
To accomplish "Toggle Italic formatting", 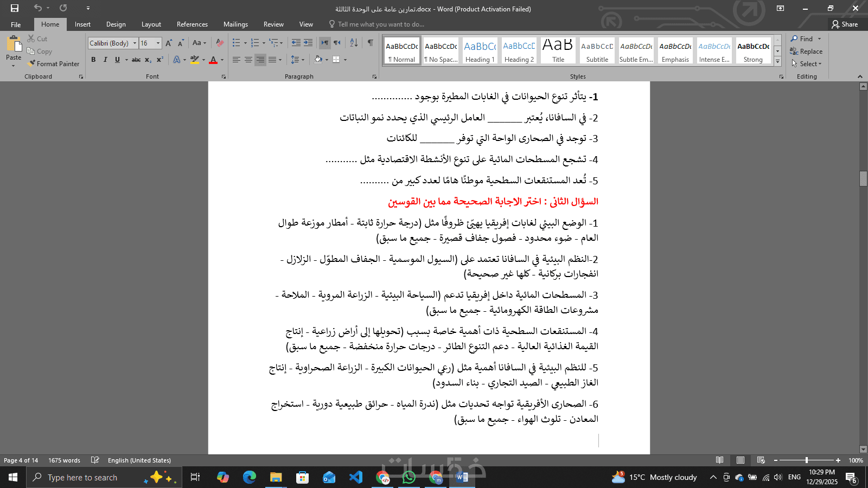I will [x=105, y=60].
